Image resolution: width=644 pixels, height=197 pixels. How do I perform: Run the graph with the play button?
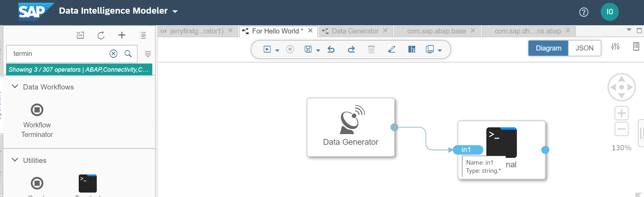click(267, 50)
